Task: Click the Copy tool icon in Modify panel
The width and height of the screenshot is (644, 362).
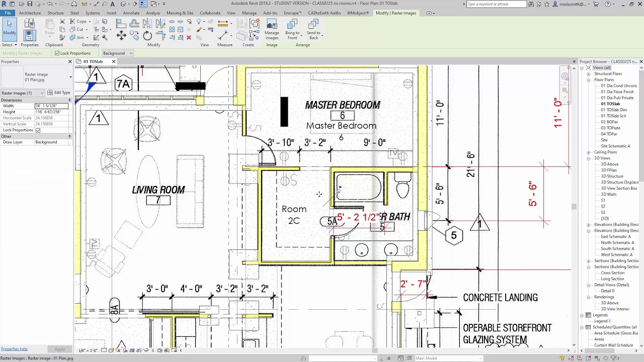Action: click(x=134, y=35)
